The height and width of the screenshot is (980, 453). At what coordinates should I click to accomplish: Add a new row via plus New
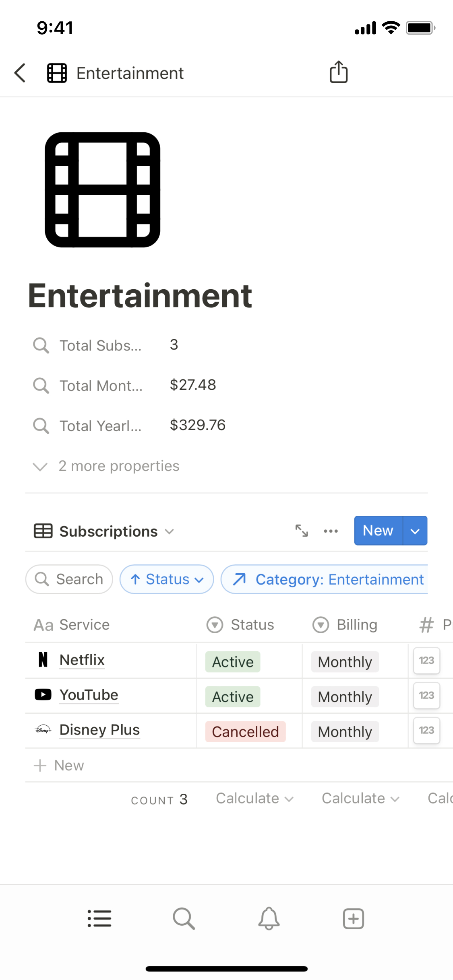60,765
